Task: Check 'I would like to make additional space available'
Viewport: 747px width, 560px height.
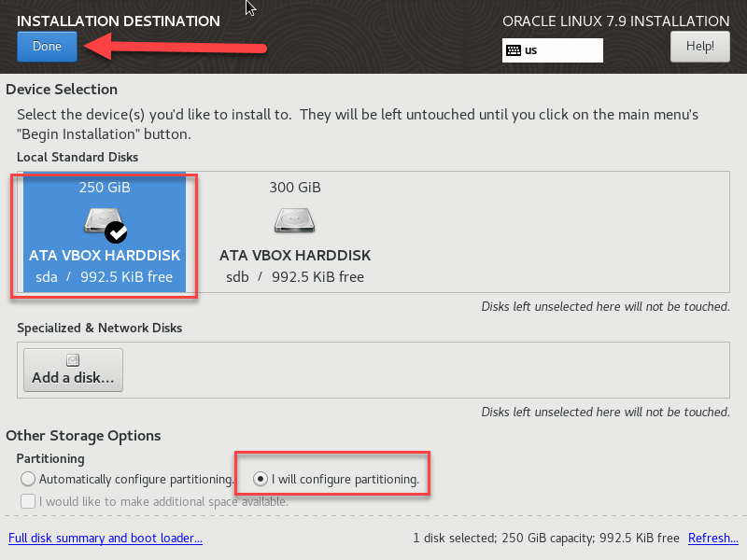Action: tap(27, 501)
